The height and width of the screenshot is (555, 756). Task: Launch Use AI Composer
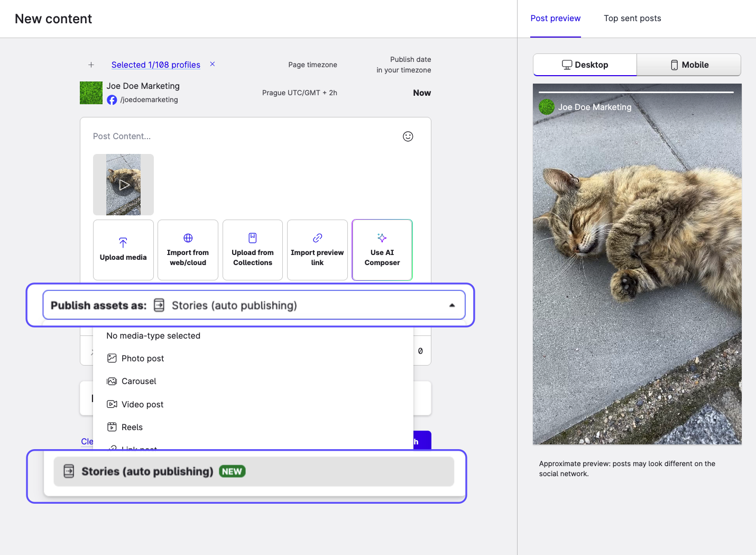382,250
